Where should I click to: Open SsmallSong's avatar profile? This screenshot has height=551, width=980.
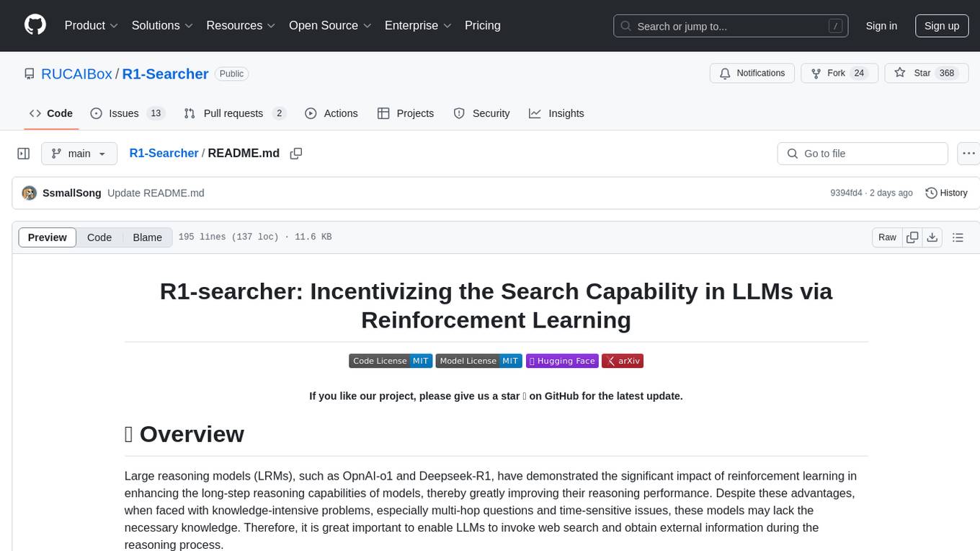(30, 193)
